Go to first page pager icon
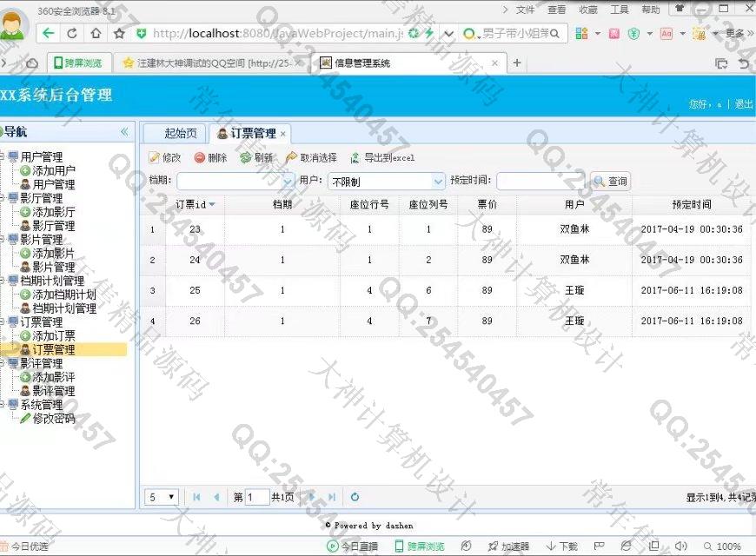756x556 pixels. (x=196, y=497)
